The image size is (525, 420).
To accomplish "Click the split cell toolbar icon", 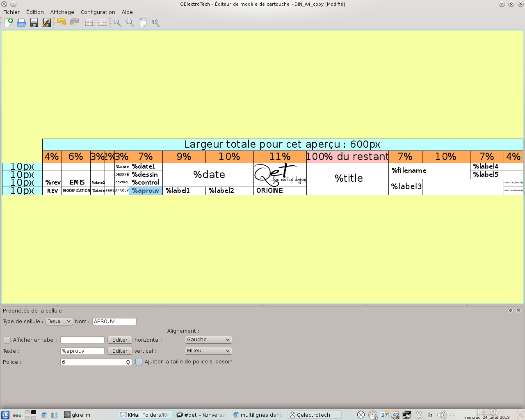I will 103,23.
